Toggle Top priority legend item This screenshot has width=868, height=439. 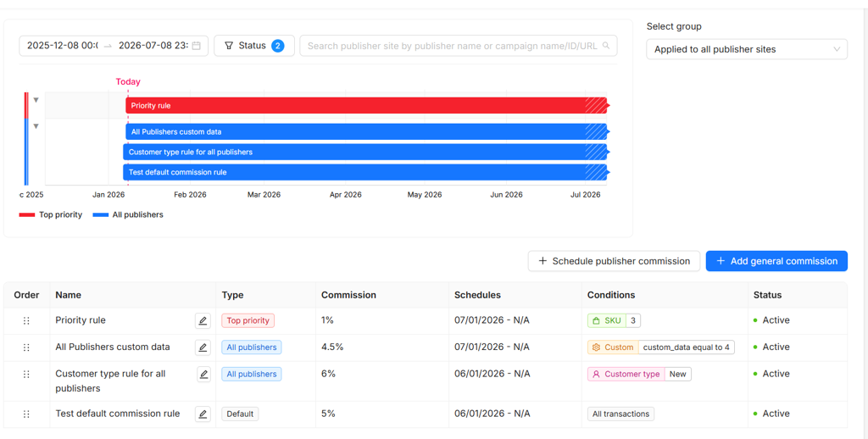(x=51, y=215)
